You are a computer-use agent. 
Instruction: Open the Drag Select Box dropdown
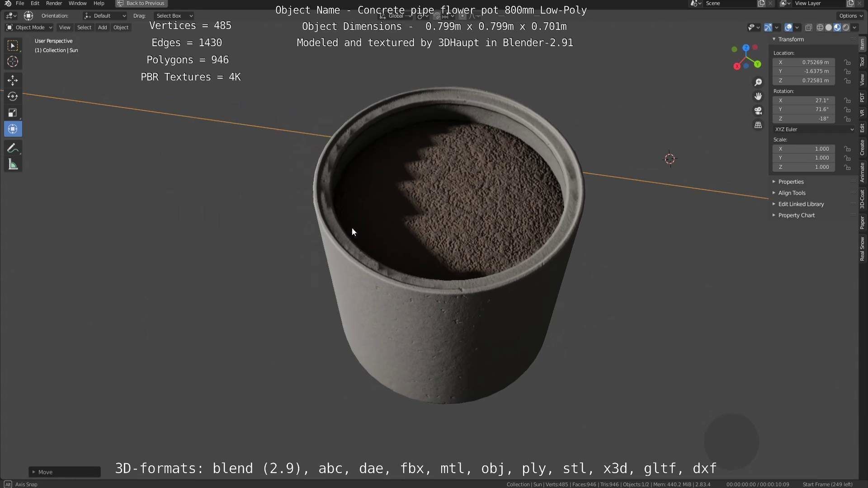[x=174, y=16]
